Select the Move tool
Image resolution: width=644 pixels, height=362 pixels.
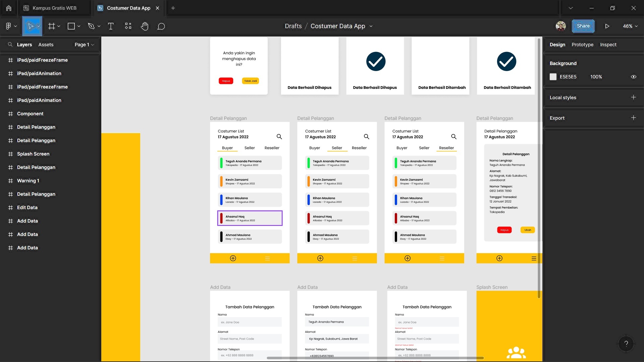click(30, 26)
